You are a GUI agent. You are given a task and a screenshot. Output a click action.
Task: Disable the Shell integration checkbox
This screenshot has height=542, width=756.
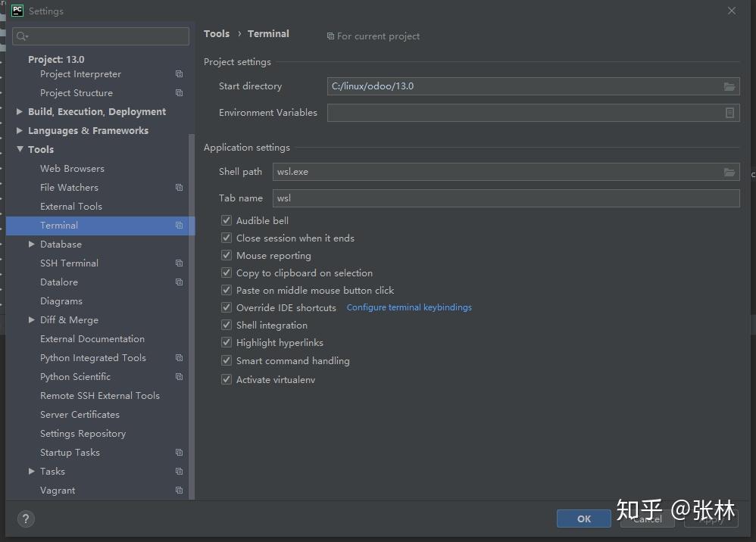click(226, 326)
